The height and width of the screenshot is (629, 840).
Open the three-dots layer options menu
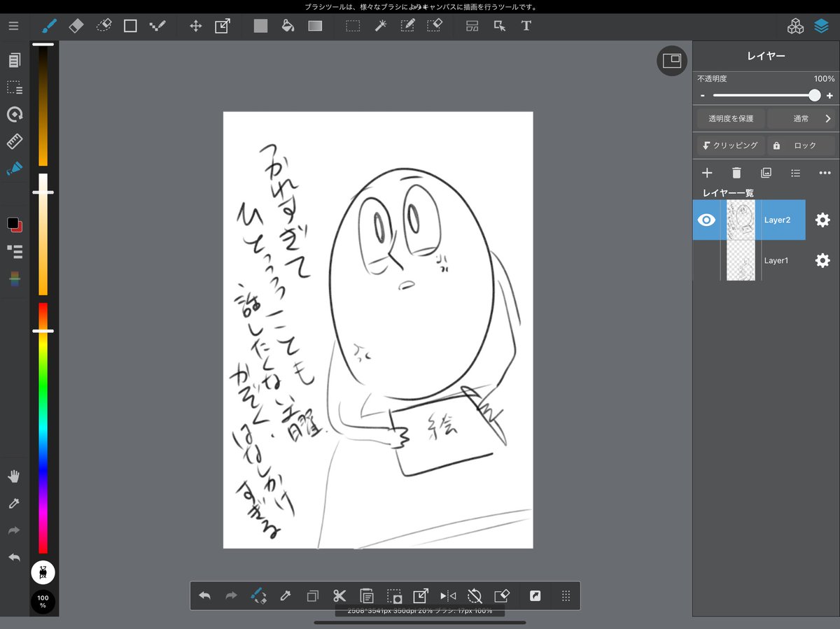(x=825, y=173)
